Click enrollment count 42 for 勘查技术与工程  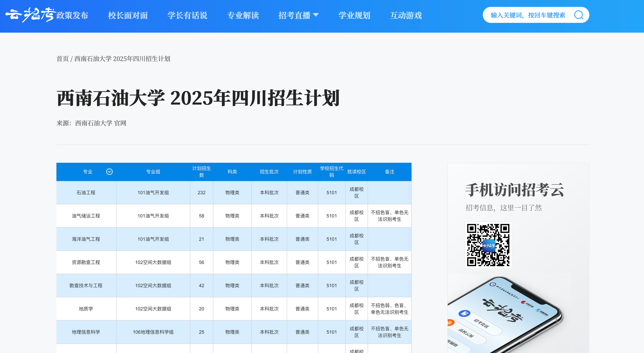[201, 286]
